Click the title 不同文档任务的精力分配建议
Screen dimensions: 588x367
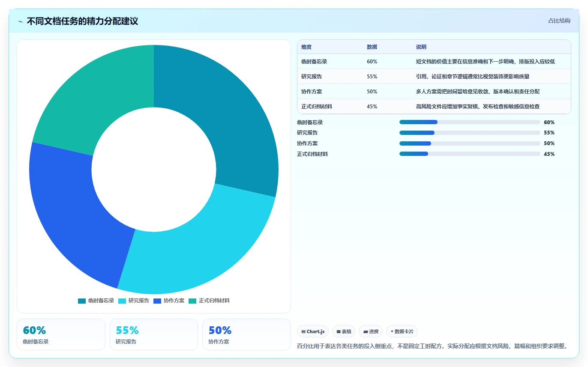click(x=82, y=21)
